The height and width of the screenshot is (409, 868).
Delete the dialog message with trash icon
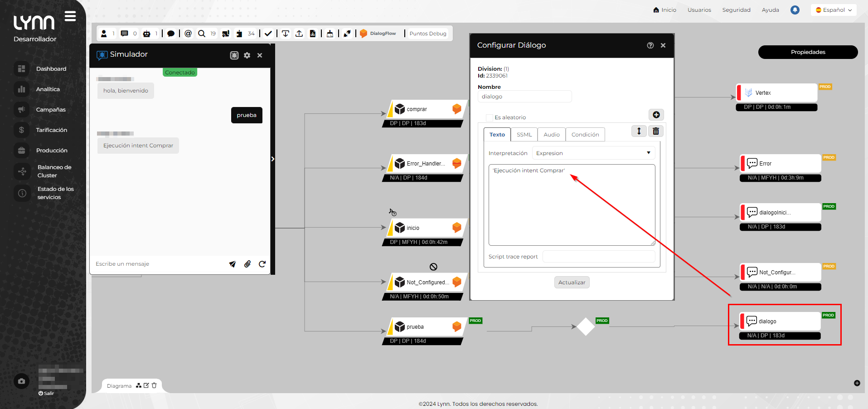point(655,131)
